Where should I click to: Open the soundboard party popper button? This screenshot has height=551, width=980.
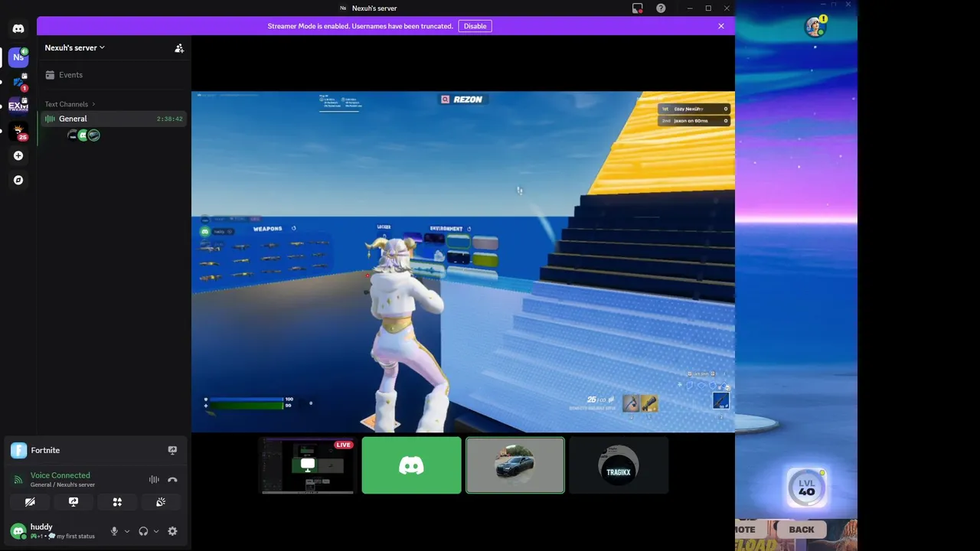pos(161,502)
